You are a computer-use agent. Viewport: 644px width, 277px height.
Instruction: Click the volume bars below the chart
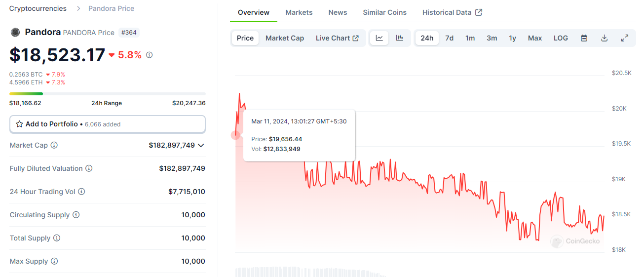(311, 272)
